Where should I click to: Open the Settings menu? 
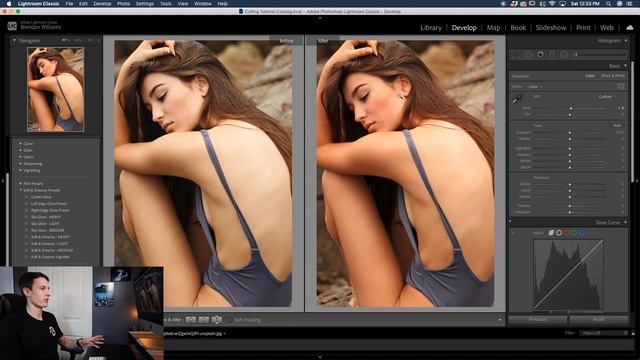pos(144,4)
